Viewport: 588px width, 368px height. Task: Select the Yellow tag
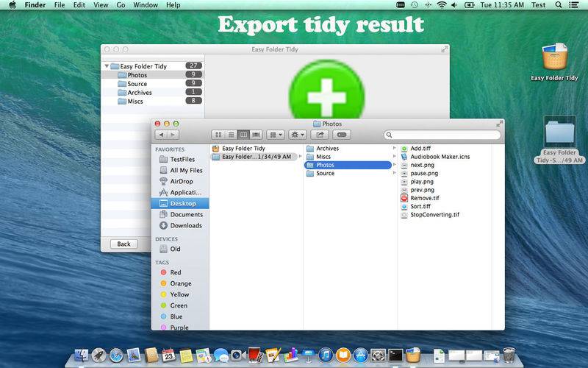(x=180, y=294)
